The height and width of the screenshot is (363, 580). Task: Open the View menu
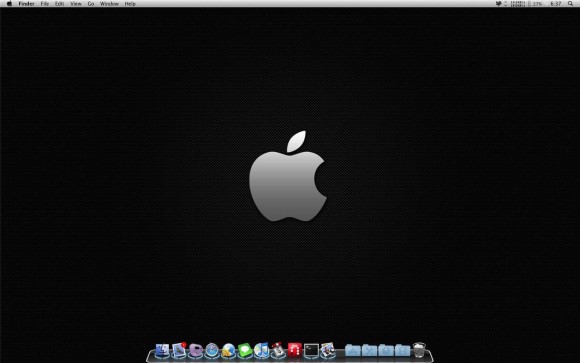coord(75,4)
